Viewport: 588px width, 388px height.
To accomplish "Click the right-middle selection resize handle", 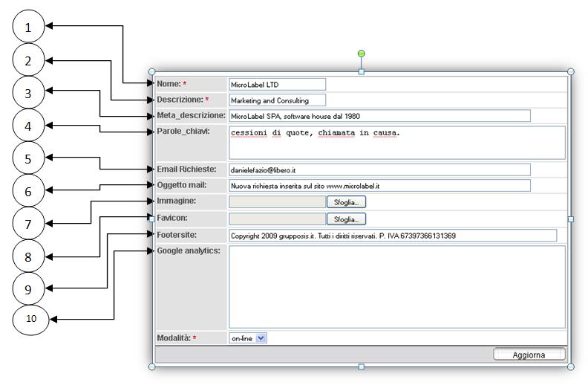I will (571, 219).
